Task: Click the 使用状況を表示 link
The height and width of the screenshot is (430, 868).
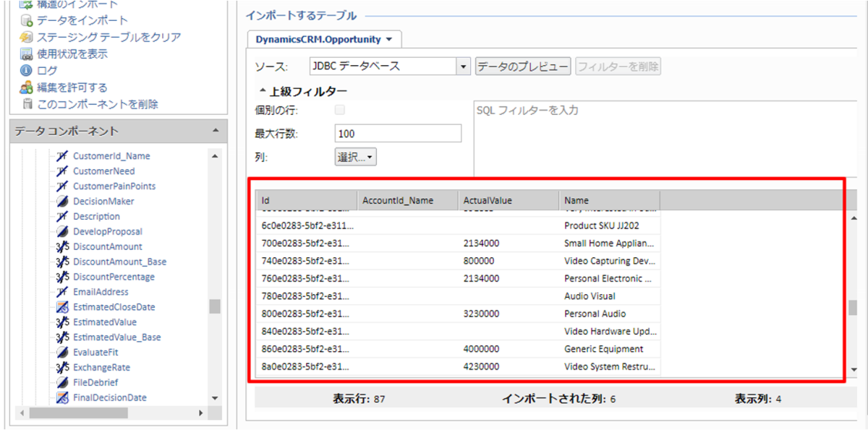Action: 72,53
